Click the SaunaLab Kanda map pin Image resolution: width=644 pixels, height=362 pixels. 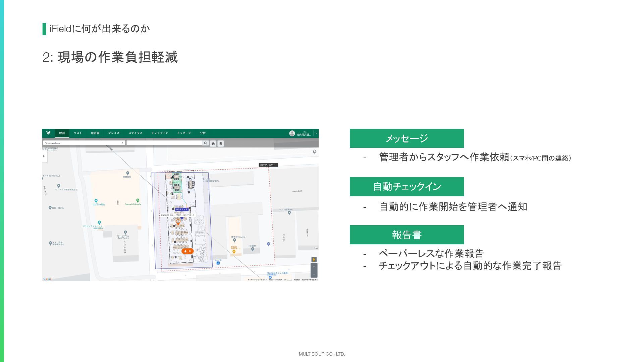click(x=138, y=200)
